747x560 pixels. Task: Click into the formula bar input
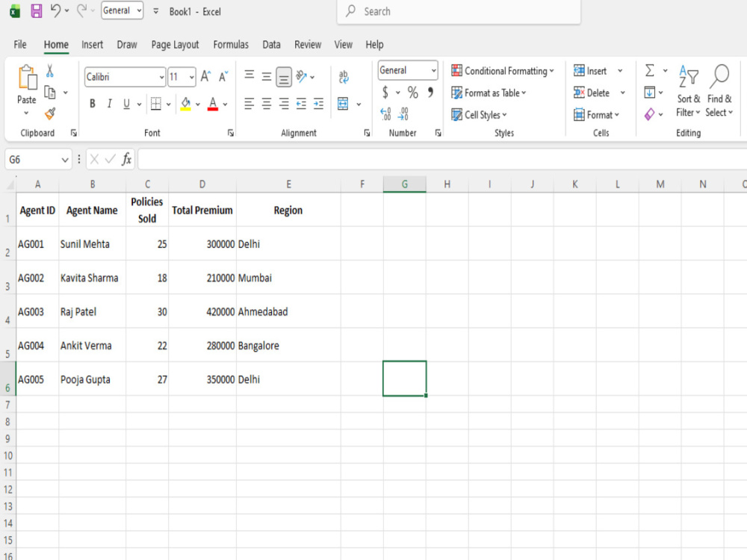[x=442, y=160]
